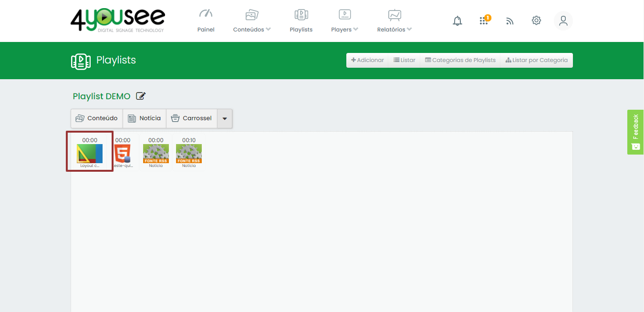Viewport: 644px width, 312px height.
Task: Edit the Playlist DEMO name
Action: pyautogui.click(x=141, y=96)
